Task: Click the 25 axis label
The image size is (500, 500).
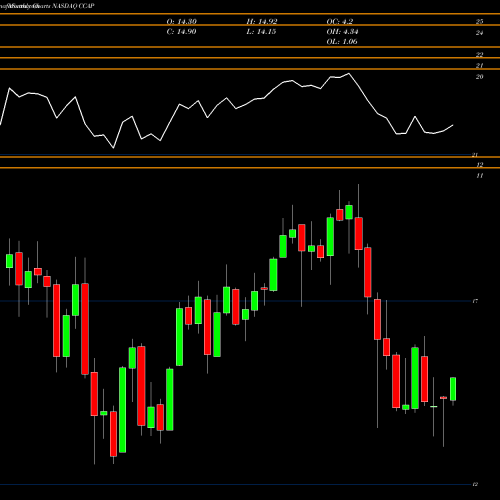Action: [x=479, y=22]
